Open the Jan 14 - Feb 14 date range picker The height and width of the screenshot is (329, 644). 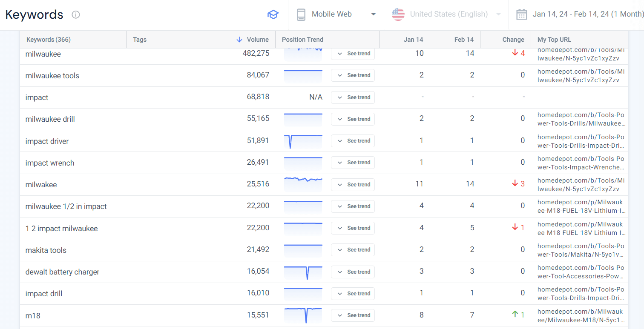point(580,14)
